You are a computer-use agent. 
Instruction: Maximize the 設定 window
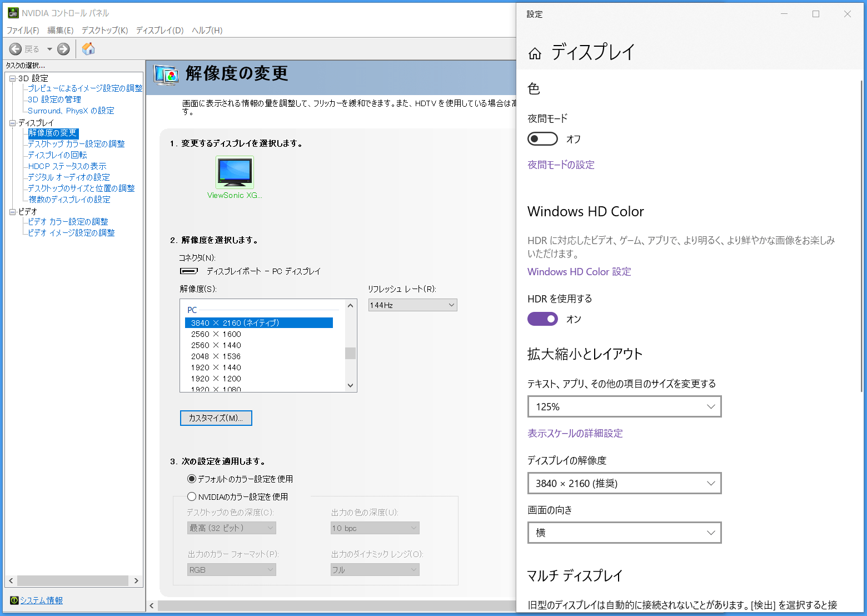coord(816,14)
